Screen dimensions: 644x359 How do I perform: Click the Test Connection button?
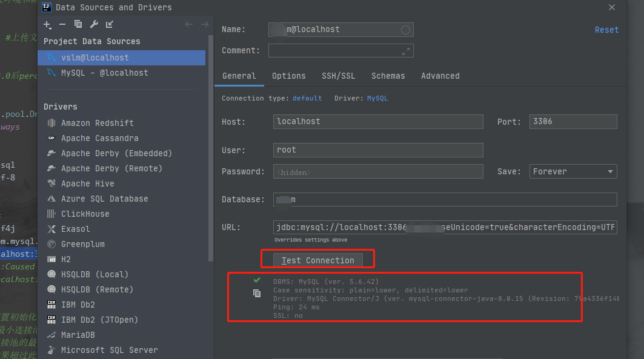[x=317, y=260]
